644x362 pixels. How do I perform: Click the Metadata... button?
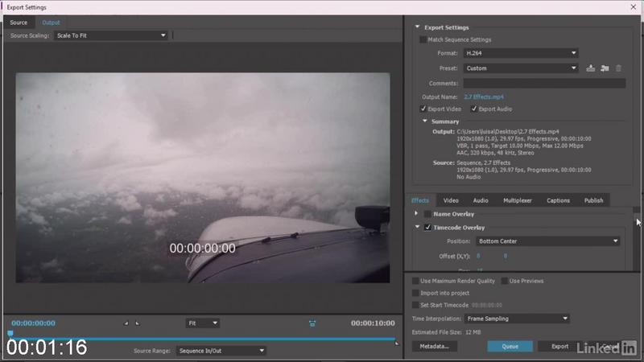[435, 347]
